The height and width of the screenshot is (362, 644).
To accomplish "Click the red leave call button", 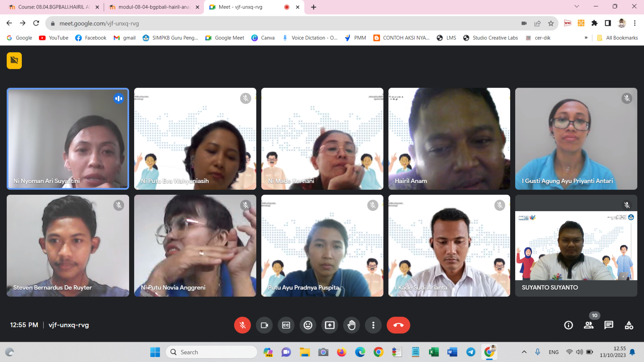I will point(398,325).
